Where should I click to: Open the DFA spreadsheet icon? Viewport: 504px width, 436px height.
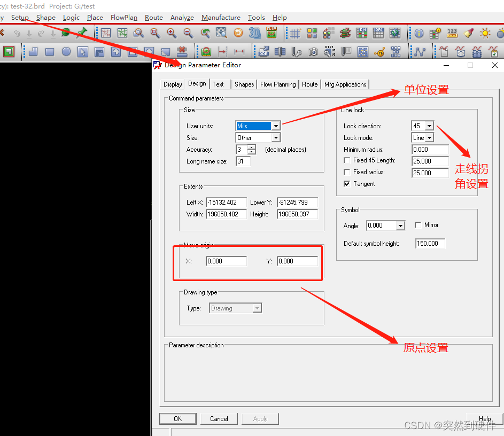pos(378,33)
